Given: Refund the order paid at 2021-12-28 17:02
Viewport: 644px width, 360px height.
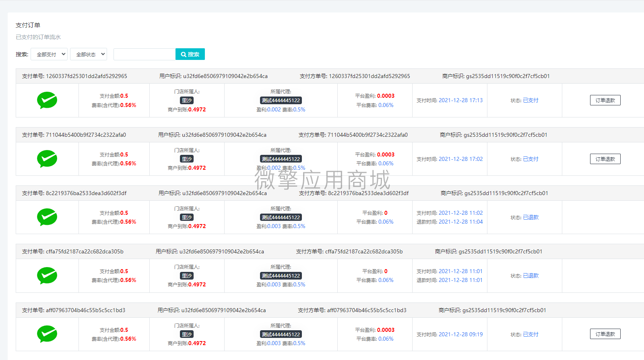Looking at the screenshot, I should (605, 159).
